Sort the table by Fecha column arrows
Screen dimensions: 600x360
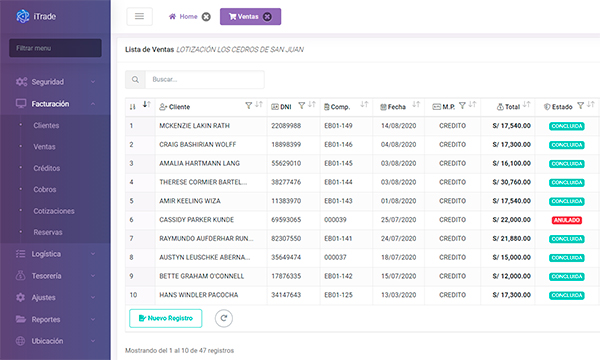(x=416, y=104)
